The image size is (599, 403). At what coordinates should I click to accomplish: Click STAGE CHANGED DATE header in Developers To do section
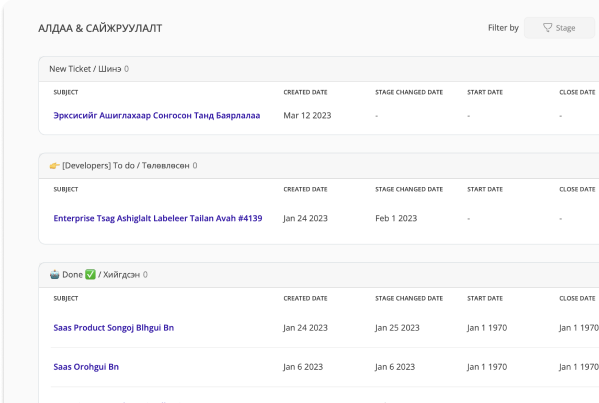pos(409,189)
